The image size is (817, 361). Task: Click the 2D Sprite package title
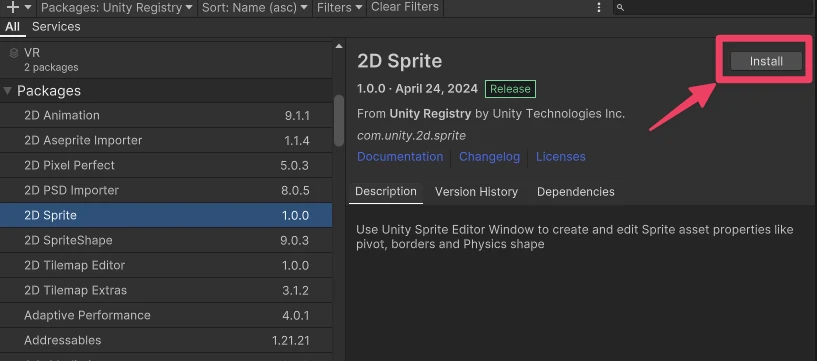pos(400,61)
